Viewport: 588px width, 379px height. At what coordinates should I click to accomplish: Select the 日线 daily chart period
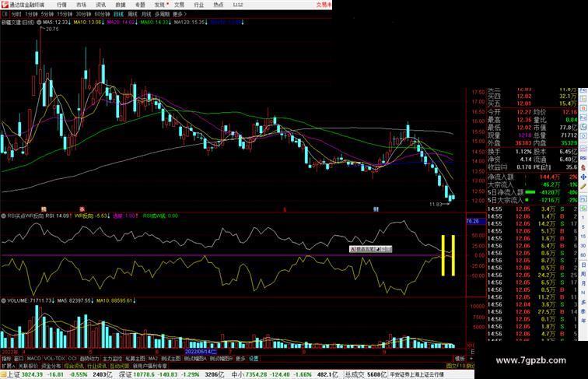[118, 14]
